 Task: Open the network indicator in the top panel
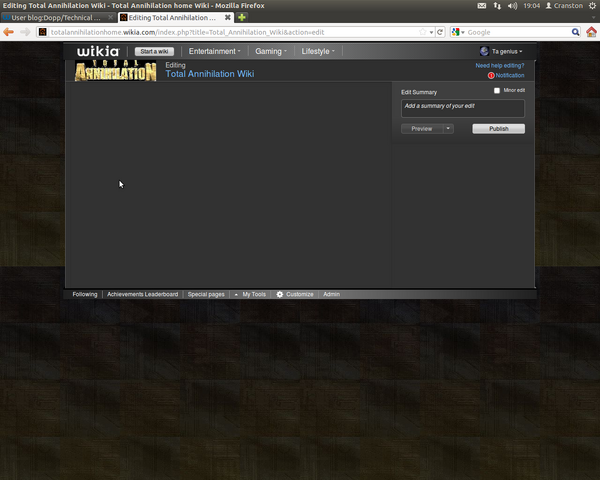click(497, 6)
